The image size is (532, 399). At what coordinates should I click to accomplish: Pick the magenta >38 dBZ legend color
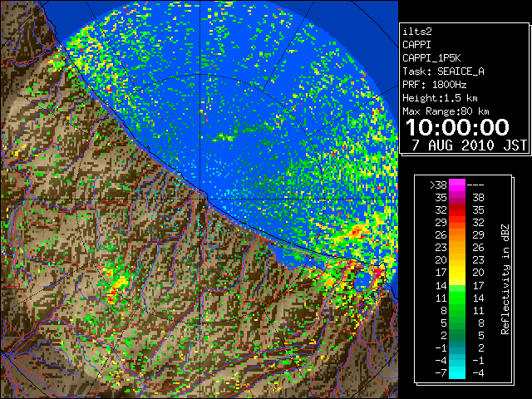coord(457,185)
